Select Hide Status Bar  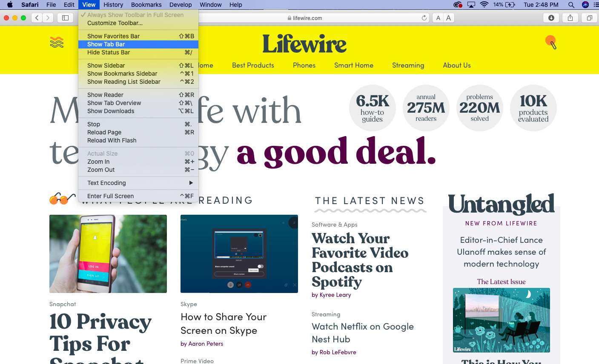pos(138,52)
